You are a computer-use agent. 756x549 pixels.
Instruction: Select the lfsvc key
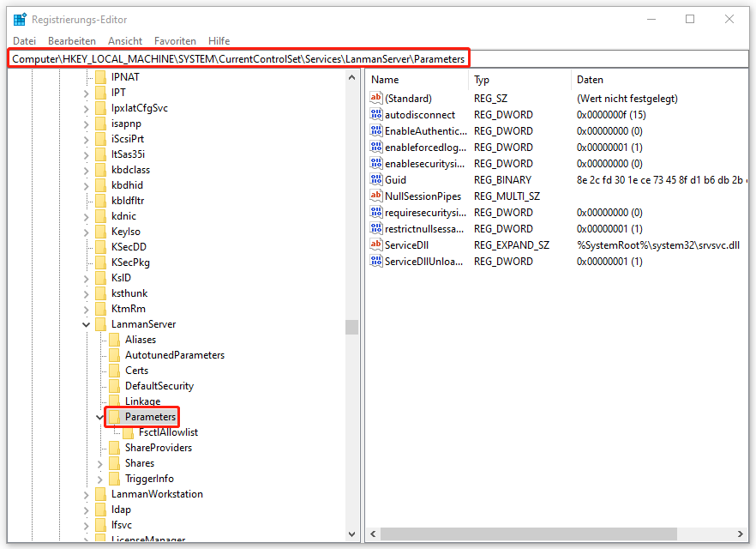[122, 525]
